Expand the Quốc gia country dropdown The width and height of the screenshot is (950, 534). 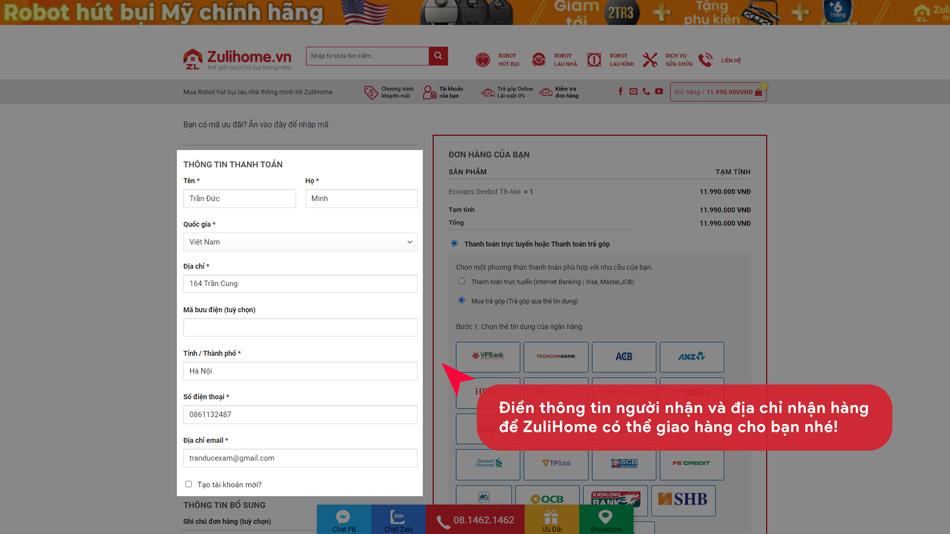click(300, 242)
